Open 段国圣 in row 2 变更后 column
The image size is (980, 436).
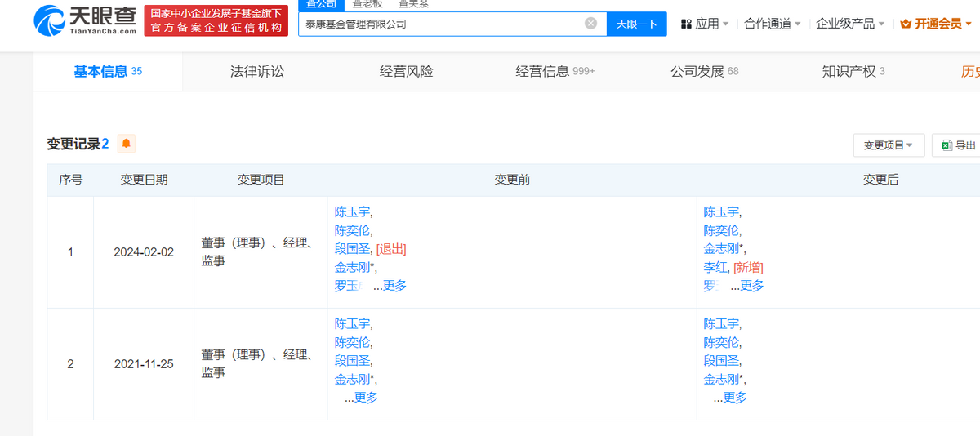(721, 361)
